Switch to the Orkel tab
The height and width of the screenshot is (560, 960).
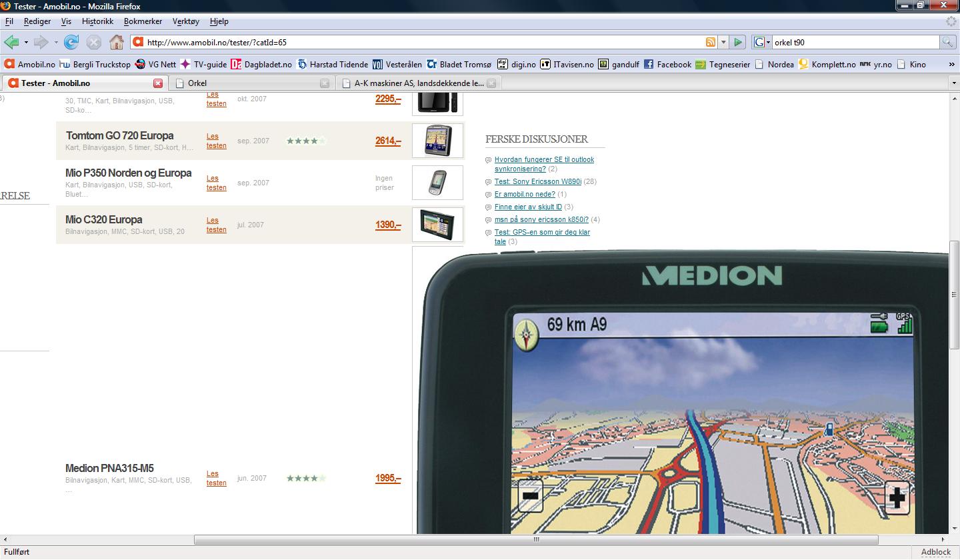pos(251,83)
